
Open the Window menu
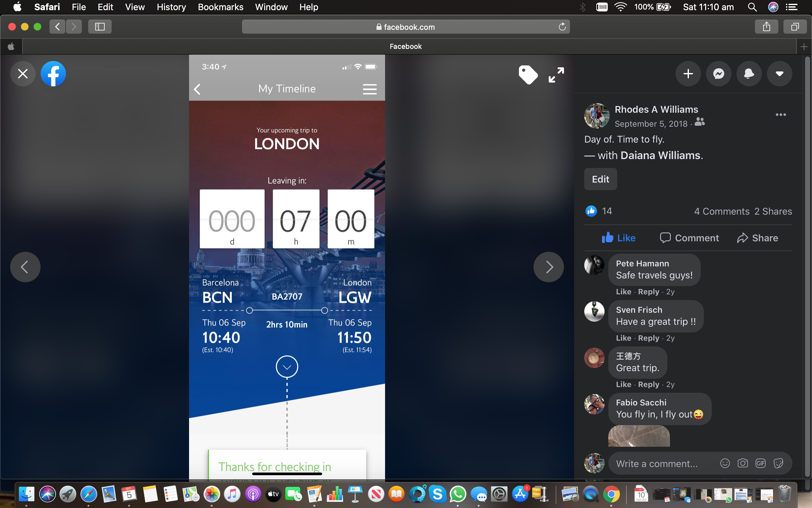271,7
